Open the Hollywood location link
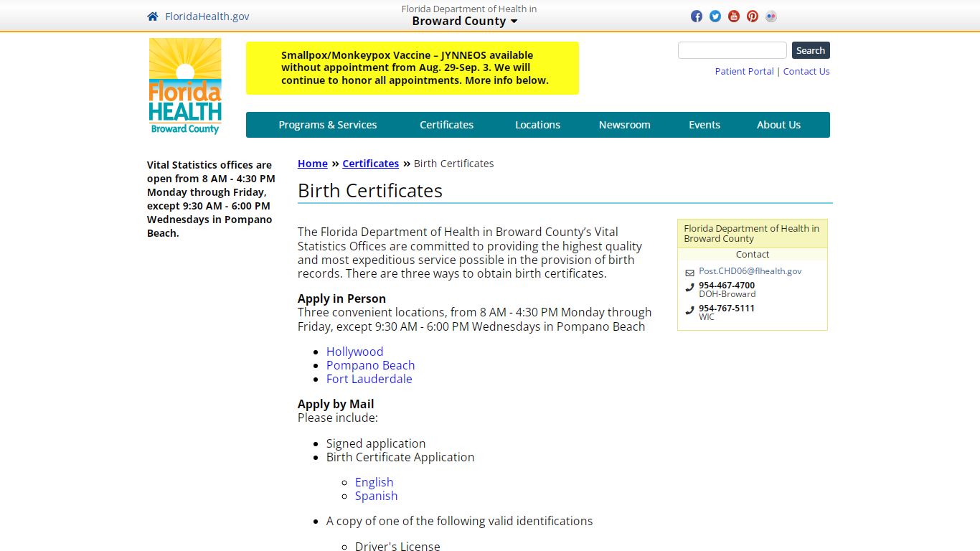980x551 pixels. (354, 352)
